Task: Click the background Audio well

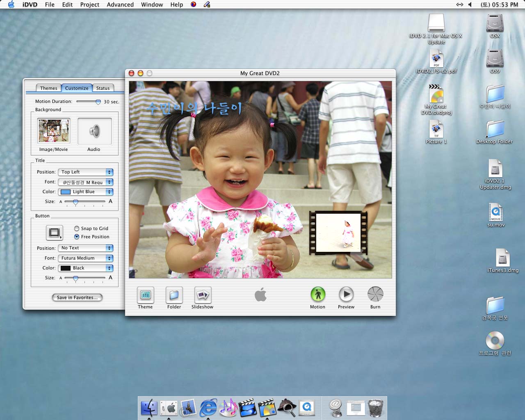Action: coord(94,131)
